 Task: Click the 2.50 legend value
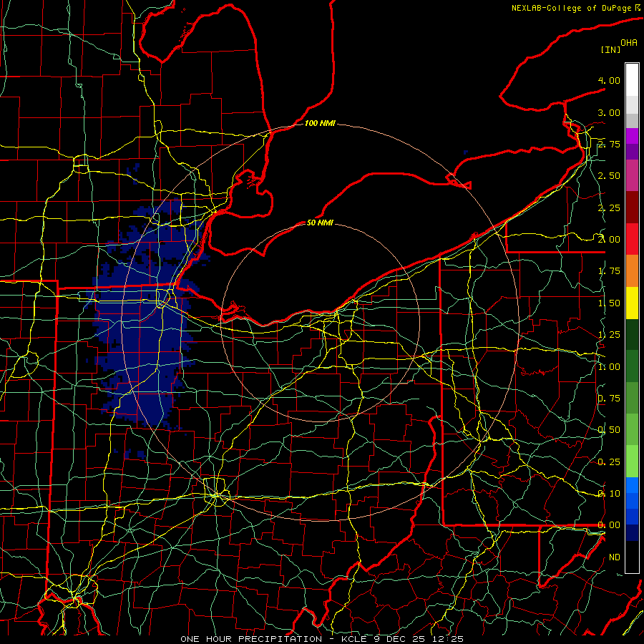(609, 176)
